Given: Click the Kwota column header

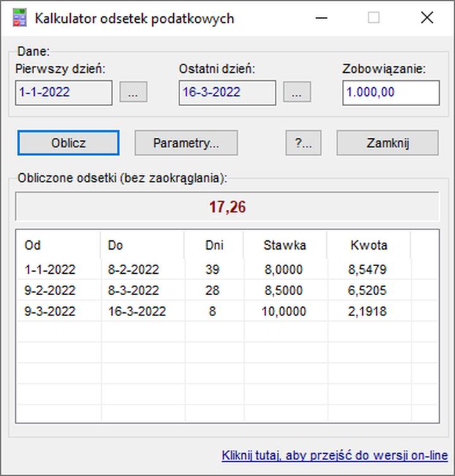Looking at the screenshot, I should click(x=368, y=245).
